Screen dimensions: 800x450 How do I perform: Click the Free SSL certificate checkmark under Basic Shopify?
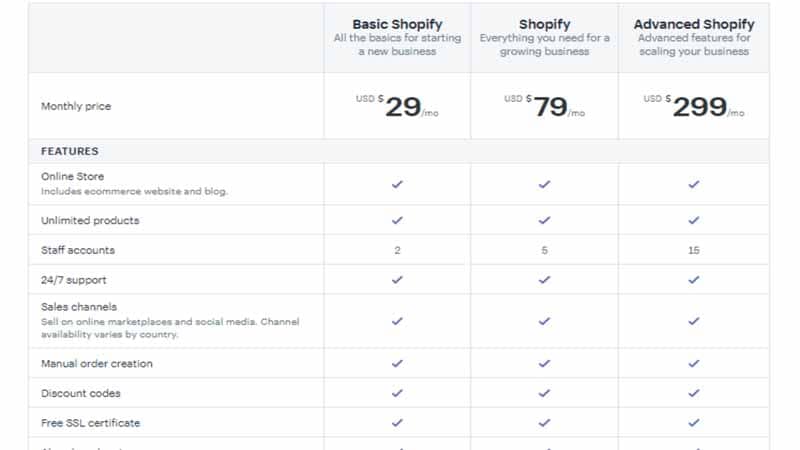(x=397, y=422)
